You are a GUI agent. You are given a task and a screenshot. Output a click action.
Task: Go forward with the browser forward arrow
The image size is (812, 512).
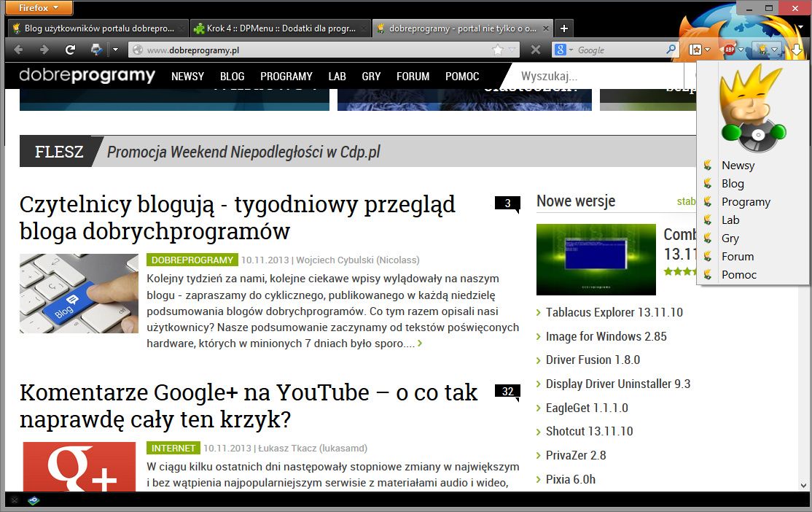(x=44, y=50)
